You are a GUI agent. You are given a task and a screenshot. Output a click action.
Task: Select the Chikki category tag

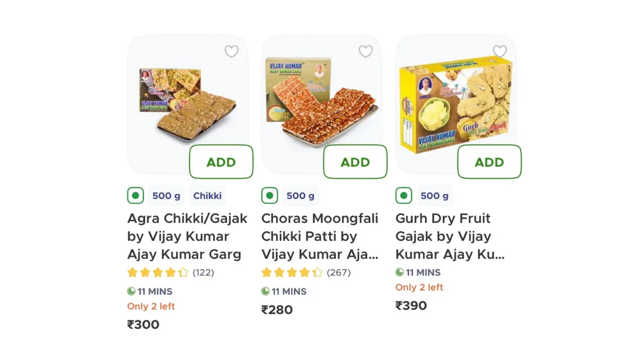click(x=207, y=196)
